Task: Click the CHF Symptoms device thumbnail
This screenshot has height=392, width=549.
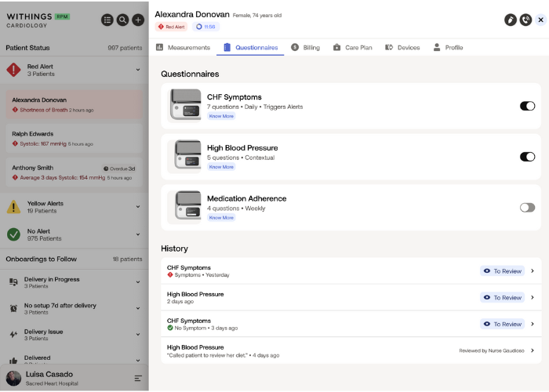Action: pos(185,105)
